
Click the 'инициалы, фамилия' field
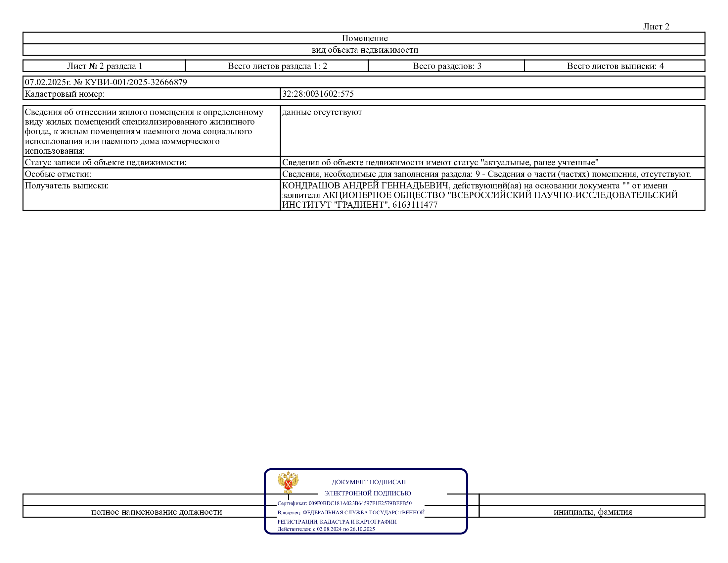click(592, 512)
